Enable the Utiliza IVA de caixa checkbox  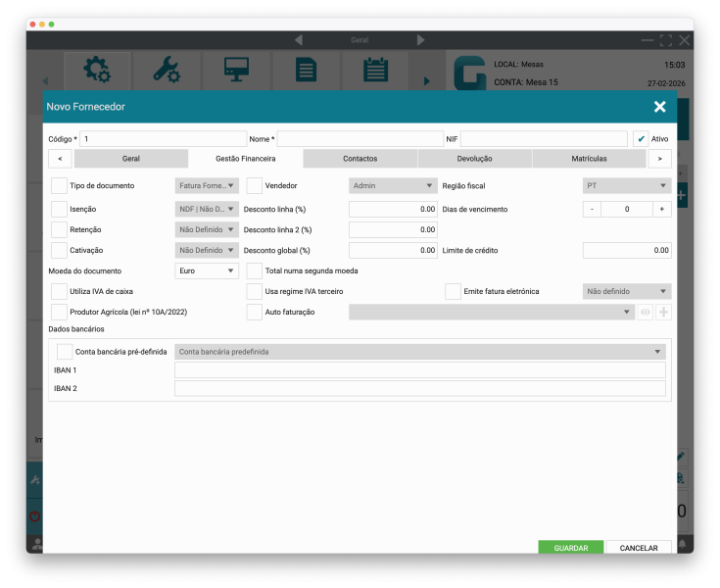coord(59,291)
